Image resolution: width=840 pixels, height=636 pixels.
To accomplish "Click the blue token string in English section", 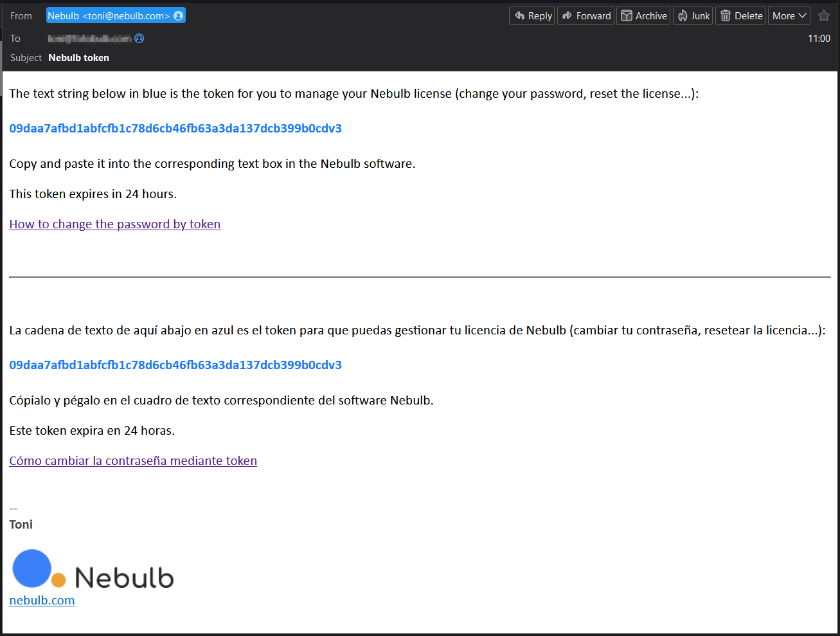I will click(x=175, y=128).
